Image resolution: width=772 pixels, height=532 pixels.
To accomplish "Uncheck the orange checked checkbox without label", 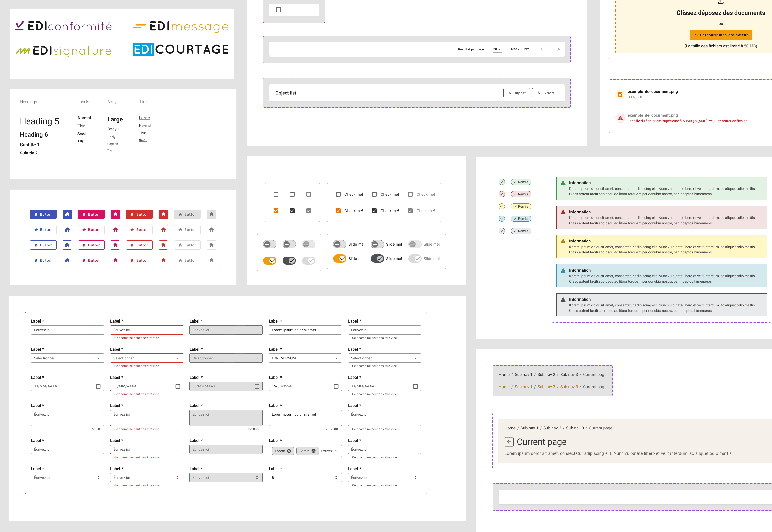I will (x=276, y=211).
